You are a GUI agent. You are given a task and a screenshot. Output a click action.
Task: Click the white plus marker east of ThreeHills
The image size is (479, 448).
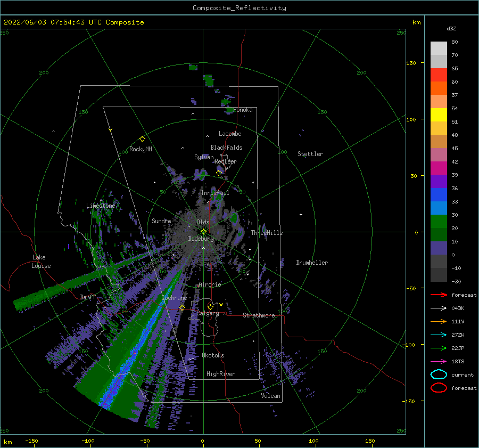301,214
